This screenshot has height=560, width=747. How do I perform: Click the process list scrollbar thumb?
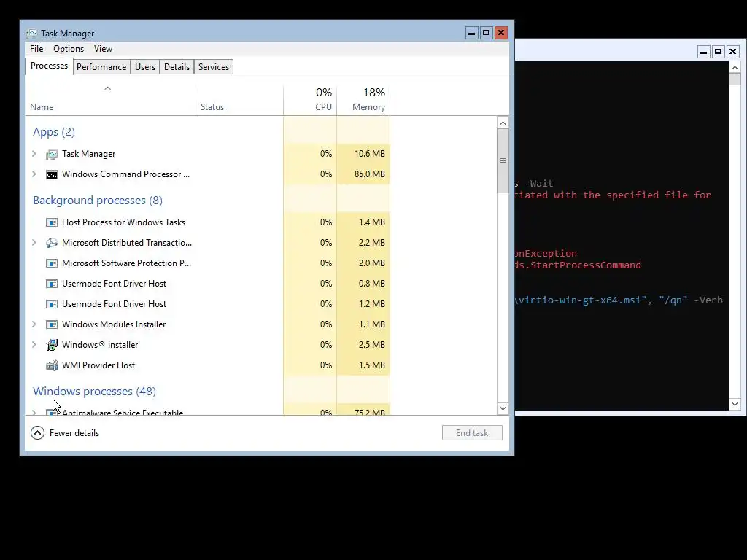pyautogui.click(x=503, y=160)
